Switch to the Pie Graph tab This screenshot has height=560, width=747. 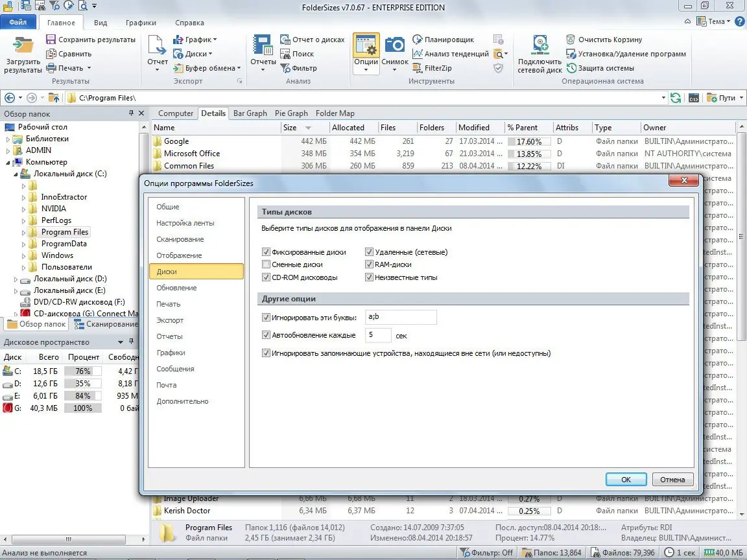point(291,113)
